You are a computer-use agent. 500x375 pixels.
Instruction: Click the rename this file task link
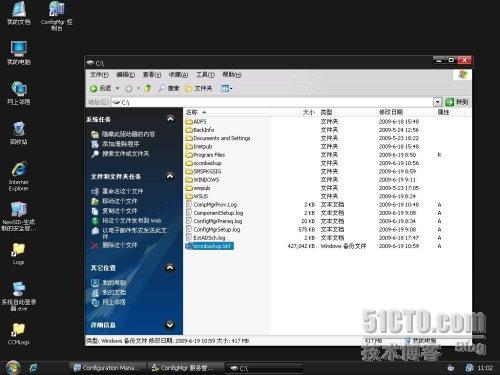[x=122, y=191]
